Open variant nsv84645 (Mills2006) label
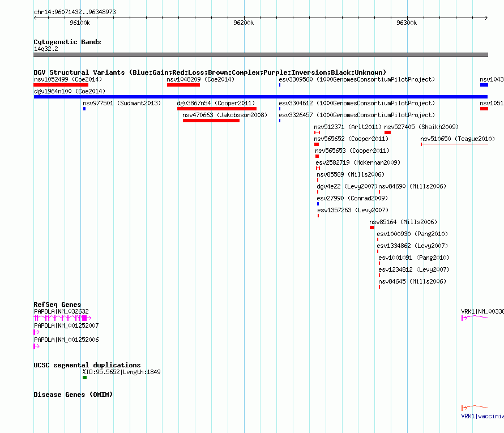The image size is (504, 433). tap(412, 281)
